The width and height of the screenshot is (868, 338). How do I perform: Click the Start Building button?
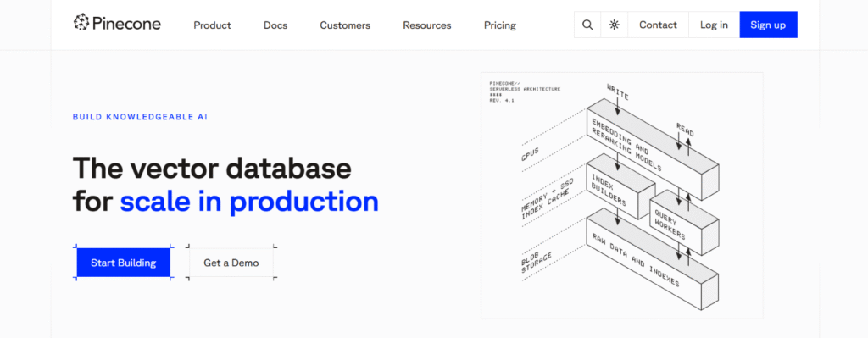(x=124, y=263)
